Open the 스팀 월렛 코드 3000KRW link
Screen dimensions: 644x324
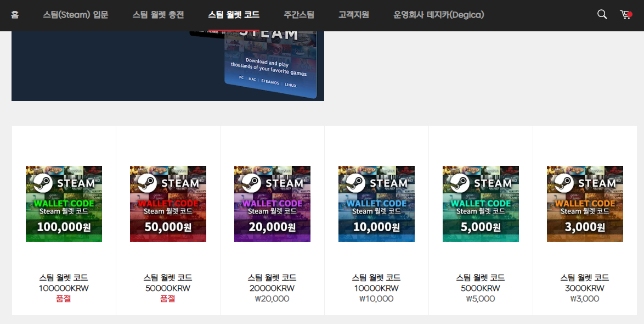(585, 283)
